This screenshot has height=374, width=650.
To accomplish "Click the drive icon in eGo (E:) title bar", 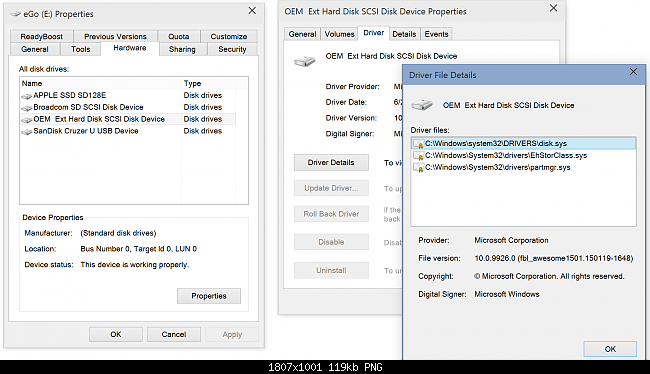I will 16,14.
